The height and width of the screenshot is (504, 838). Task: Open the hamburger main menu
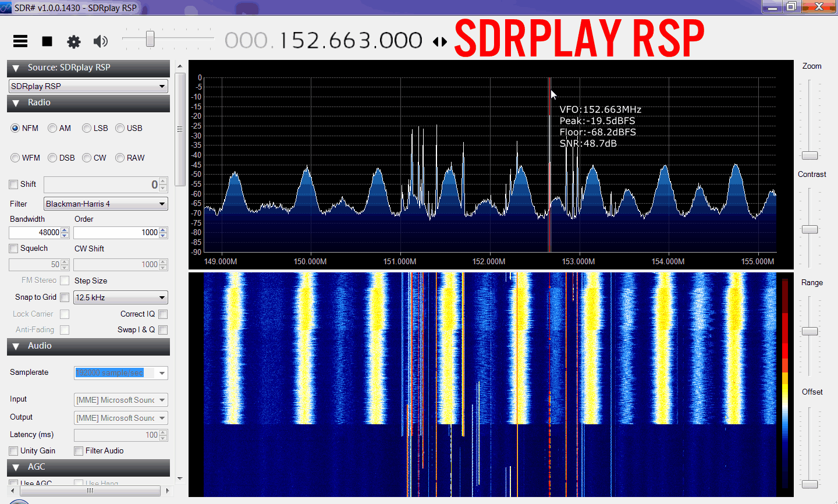click(20, 41)
